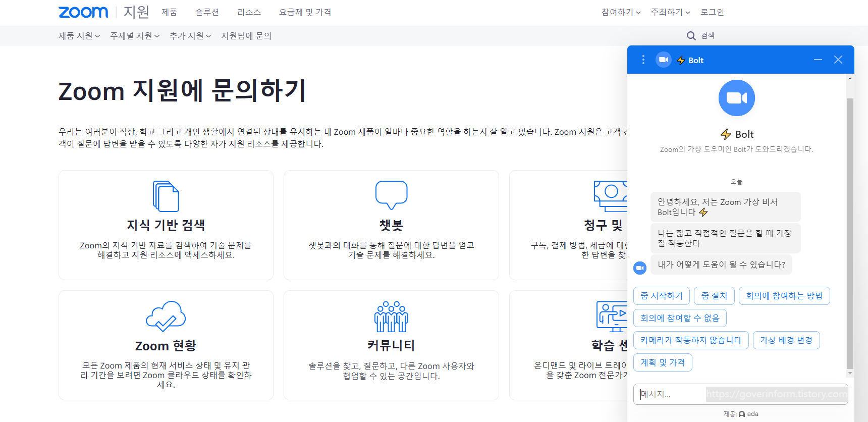Pick 카메라가 작동하지 않습니다 suggestion
Viewport: 868px width, 422px height.
[x=691, y=340]
